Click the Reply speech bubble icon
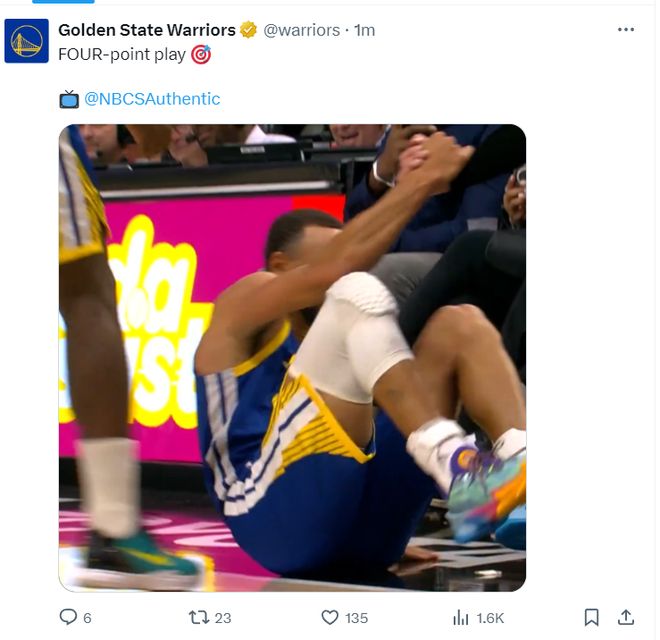The height and width of the screenshot is (640, 660). pos(69,617)
